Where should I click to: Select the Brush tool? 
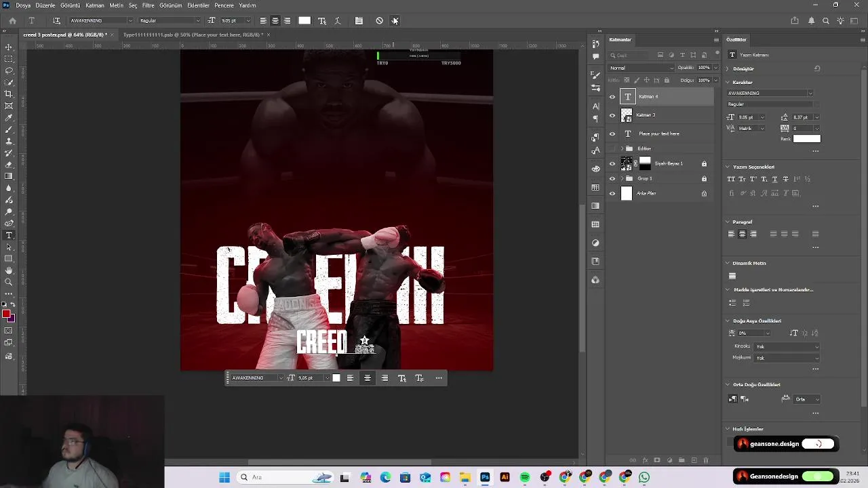[9, 129]
